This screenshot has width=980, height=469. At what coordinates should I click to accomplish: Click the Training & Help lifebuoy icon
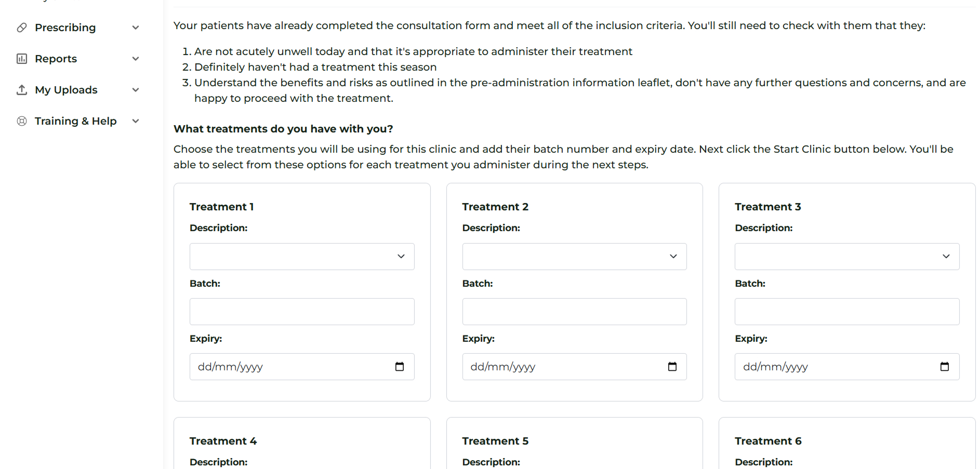tap(22, 121)
